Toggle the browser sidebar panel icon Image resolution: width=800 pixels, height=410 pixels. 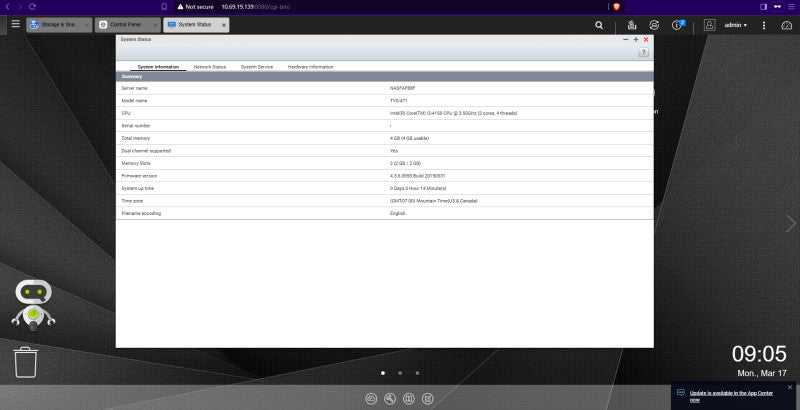coord(763,7)
